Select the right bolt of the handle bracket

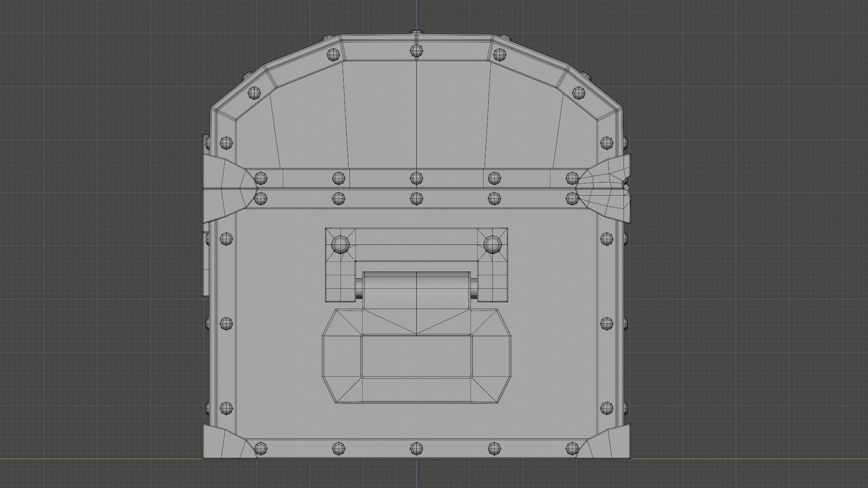(492, 245)
